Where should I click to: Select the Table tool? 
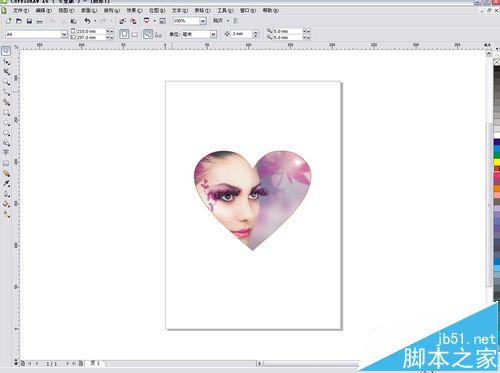[x=6, y=163]
